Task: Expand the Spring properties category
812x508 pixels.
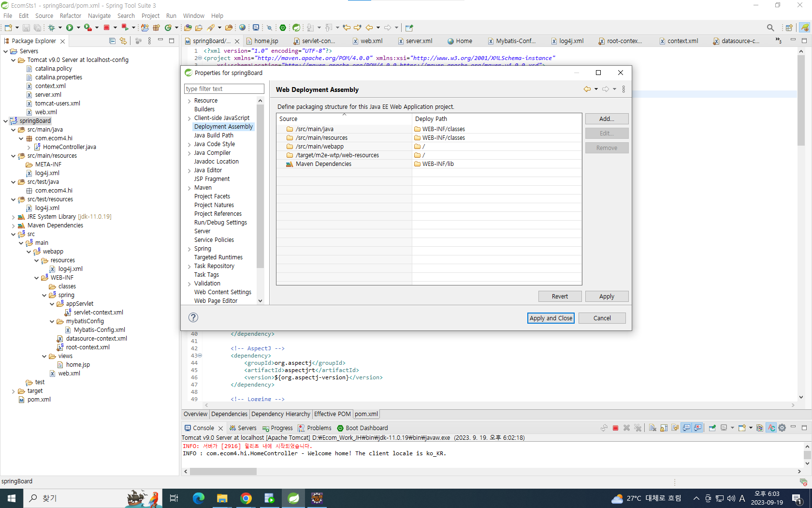Action: click(189, 249)
